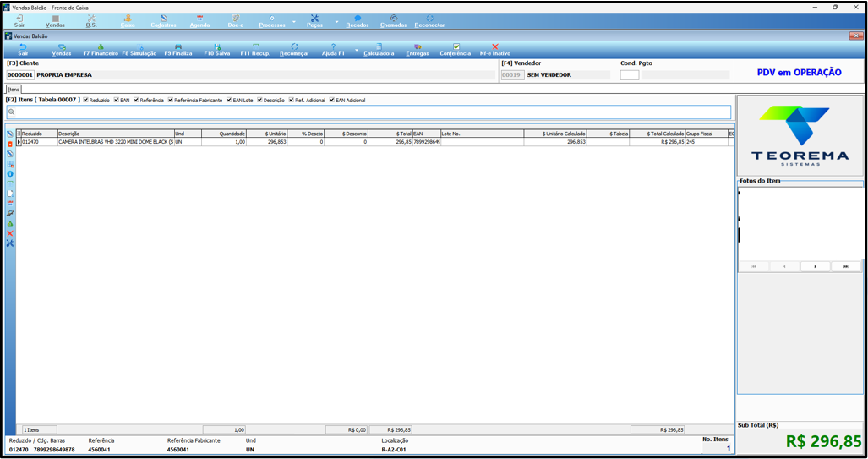Toggle the EAN search checkbox
Image resolution: width=868 pixels, height=459 pixels.
117,101
